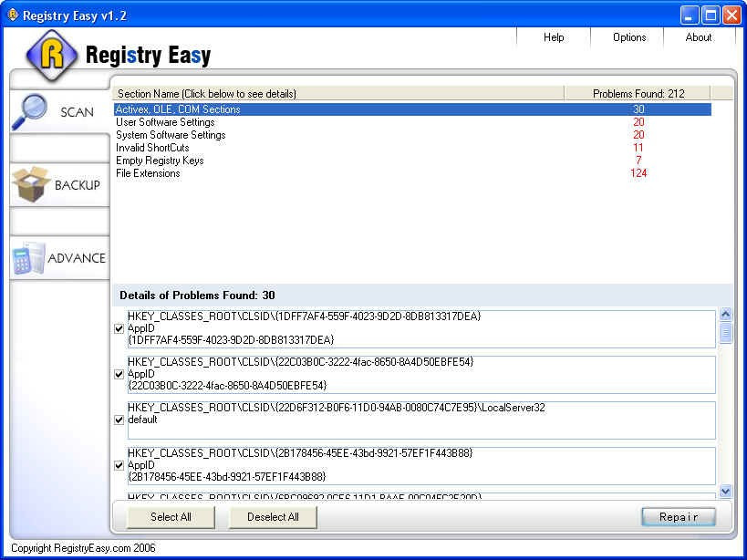Uncheck the 22D6F312 LocalServer32 entry checkbox
747x560 pixels.
[x=119, y=420]
